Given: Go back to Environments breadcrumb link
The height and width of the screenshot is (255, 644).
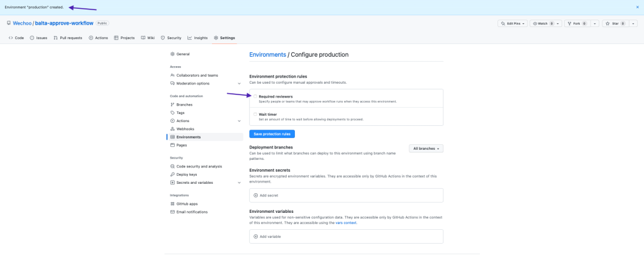Looking at the screenshot, I should pyautogui.click(x=267, y=54).
